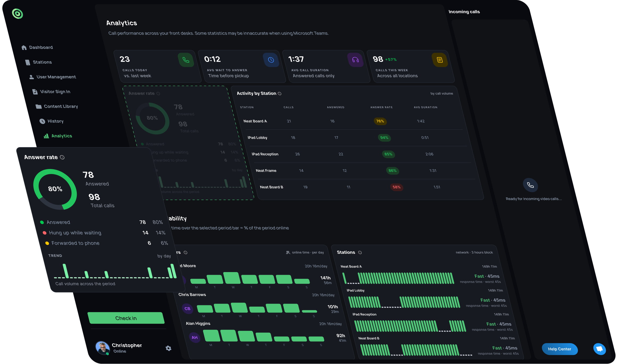Select the Neat Board A table row name
618x364 pixels.
coord(255,121)
